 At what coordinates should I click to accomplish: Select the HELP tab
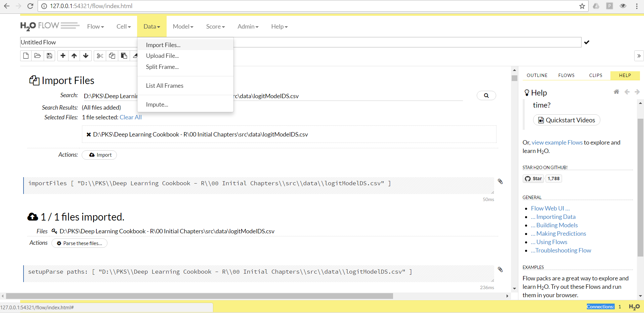[625, 76]
